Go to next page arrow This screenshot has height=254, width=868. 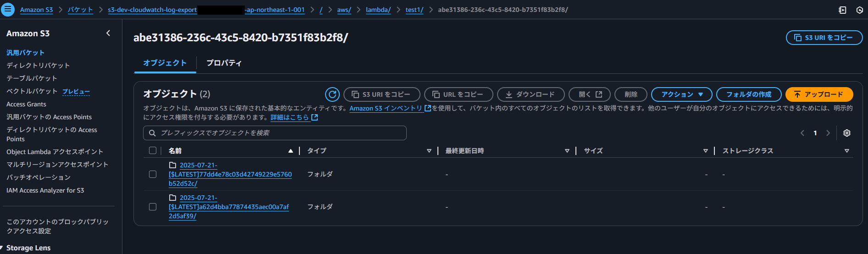pyautogui.click(x=828, y=133)
